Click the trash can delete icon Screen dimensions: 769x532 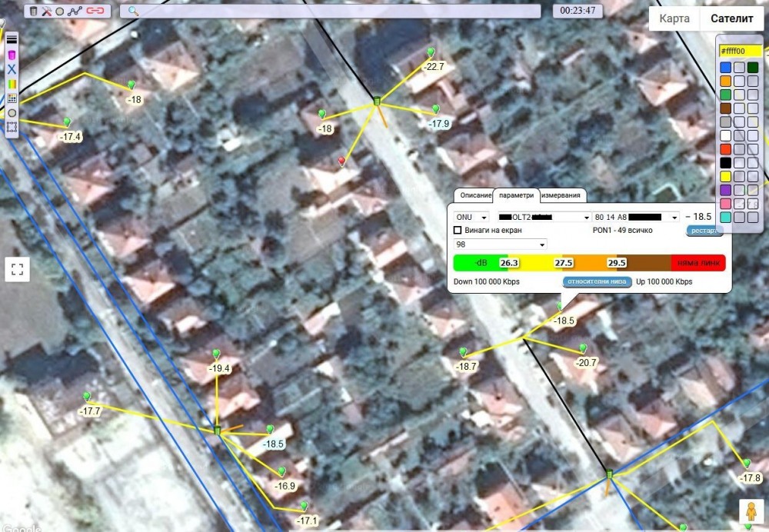click(34, 12)
